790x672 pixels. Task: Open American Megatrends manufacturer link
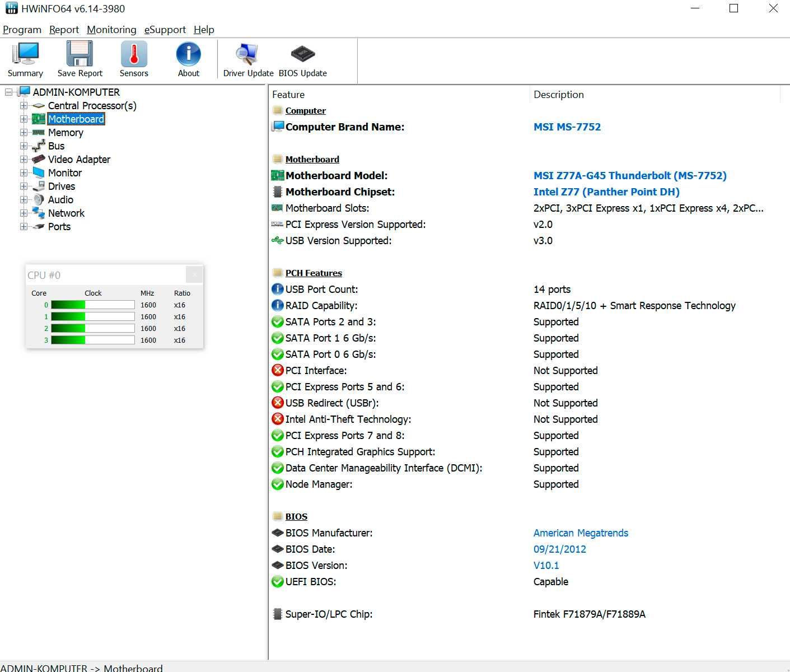click(581, 533)
